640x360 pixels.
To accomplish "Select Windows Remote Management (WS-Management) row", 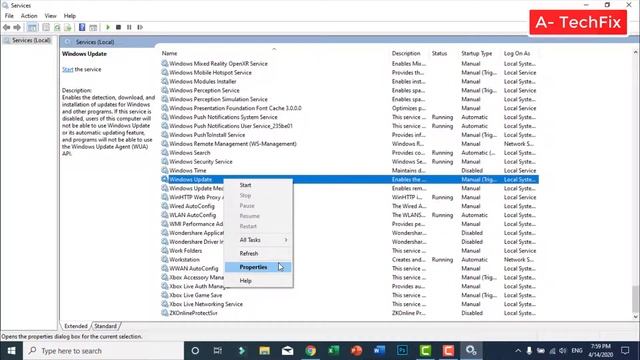I will coord(349,144).
